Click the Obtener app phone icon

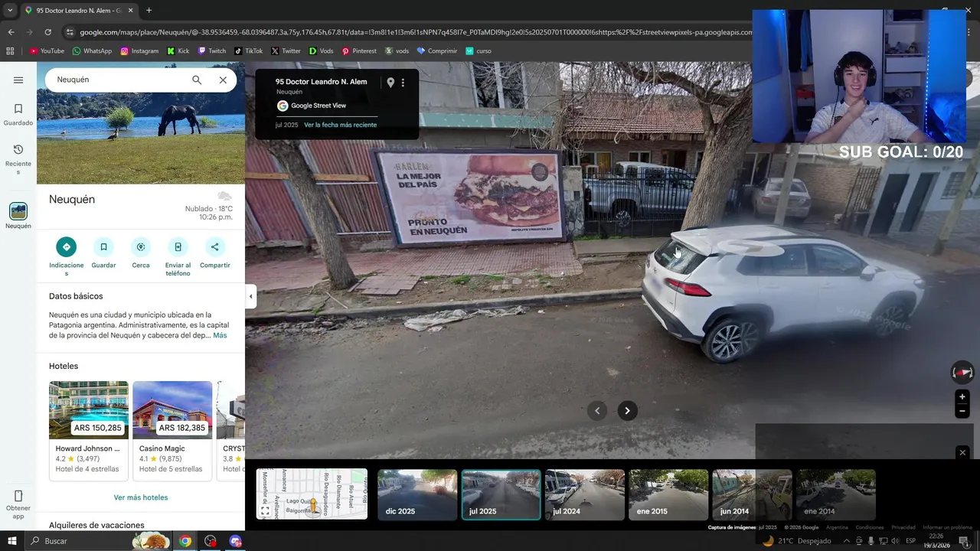18,496
